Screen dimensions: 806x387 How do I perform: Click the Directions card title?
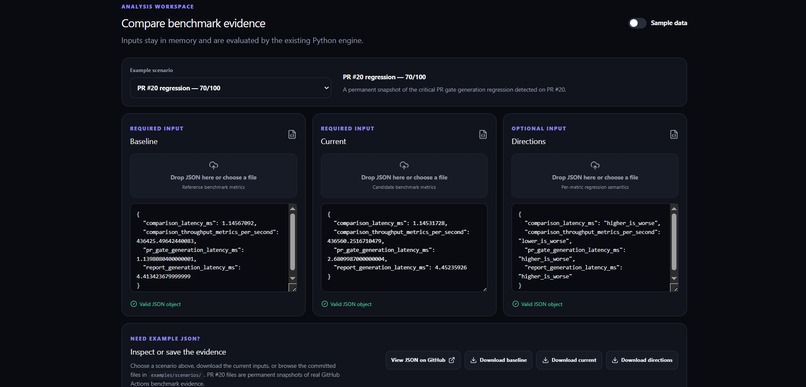528,141
